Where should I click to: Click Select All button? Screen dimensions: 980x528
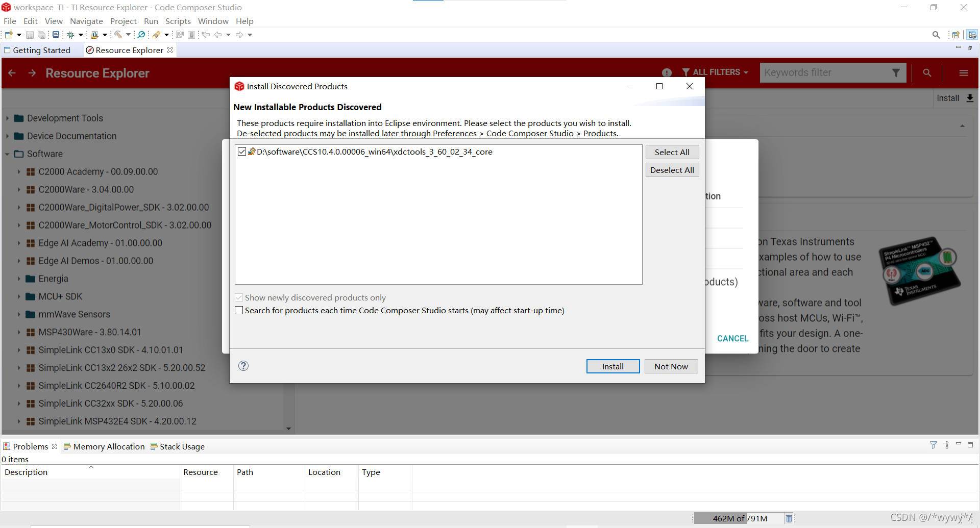point(672,152)
